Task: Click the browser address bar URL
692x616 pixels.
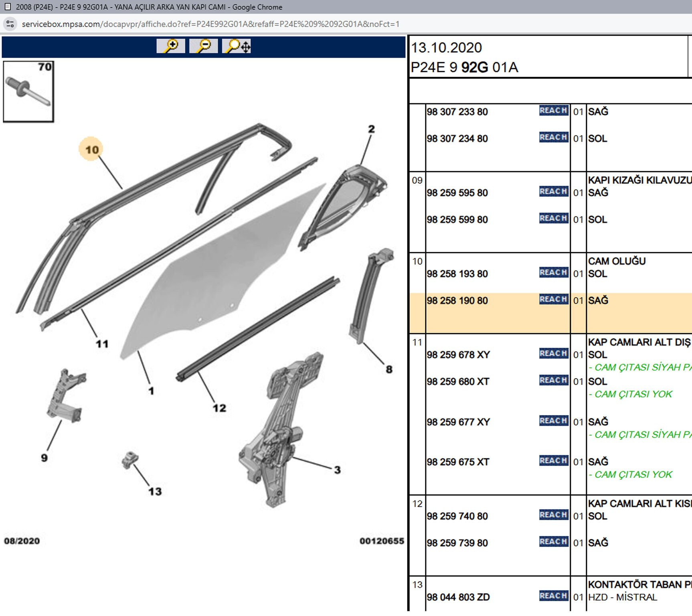Action: (210, 24)
